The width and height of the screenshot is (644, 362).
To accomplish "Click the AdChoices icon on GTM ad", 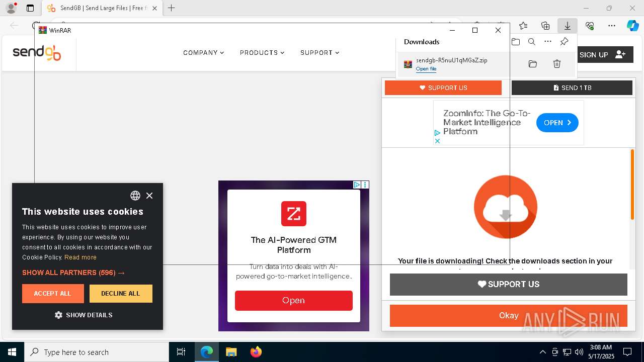I will pyautogui.click(x=357, y=185).
